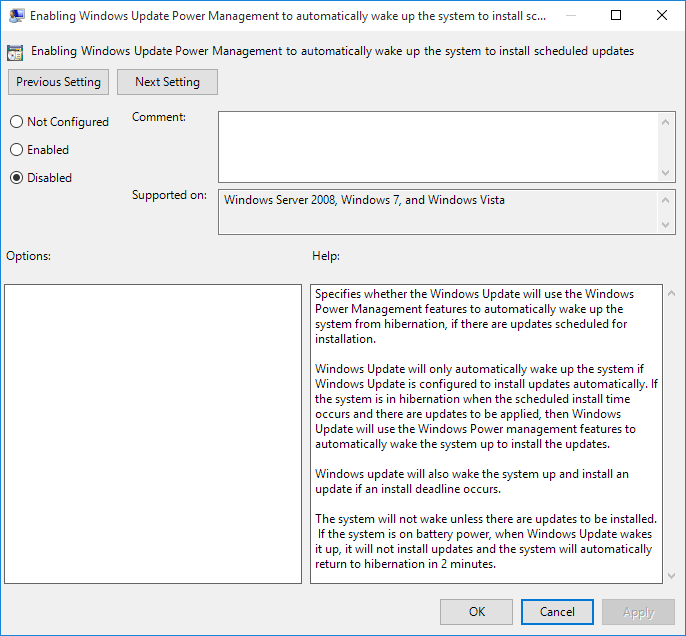Select the Disabled radio button
The image size is (686, 636).
(17, 178)
